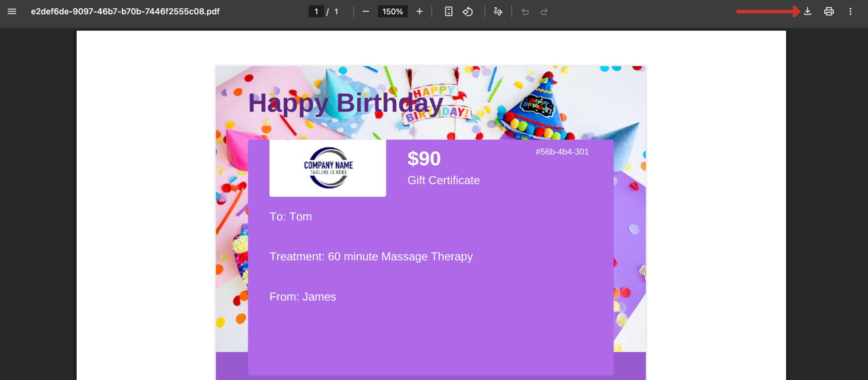Click the To: Tom line
Image resolution: width=868 pixels, height=380 pixels.
(291, 216)
